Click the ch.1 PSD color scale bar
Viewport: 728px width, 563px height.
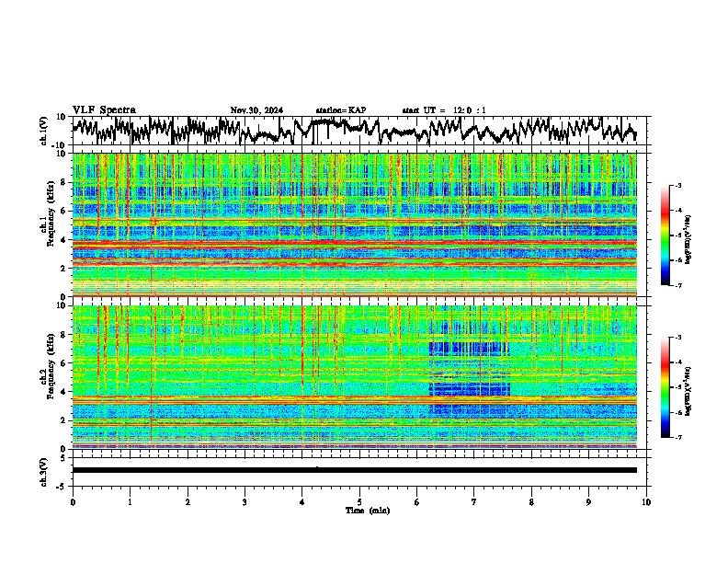665,236
